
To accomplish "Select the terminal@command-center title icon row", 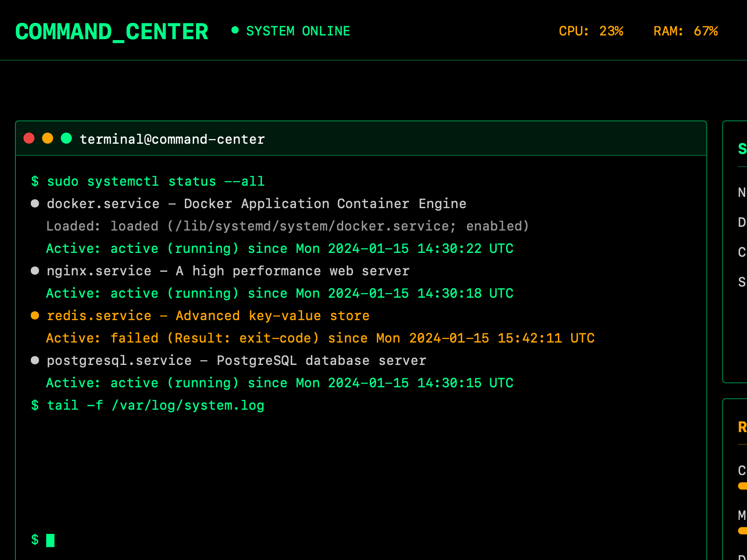I will coord(172,139).
